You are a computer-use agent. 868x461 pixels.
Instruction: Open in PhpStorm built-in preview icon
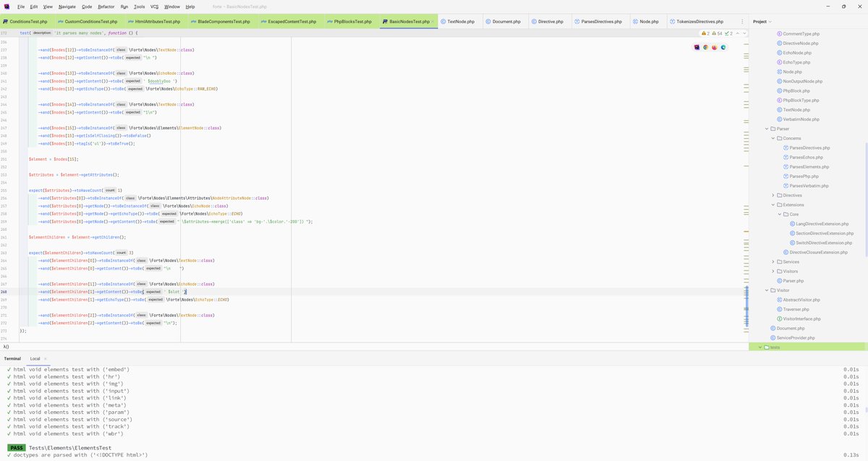(697, 47)
